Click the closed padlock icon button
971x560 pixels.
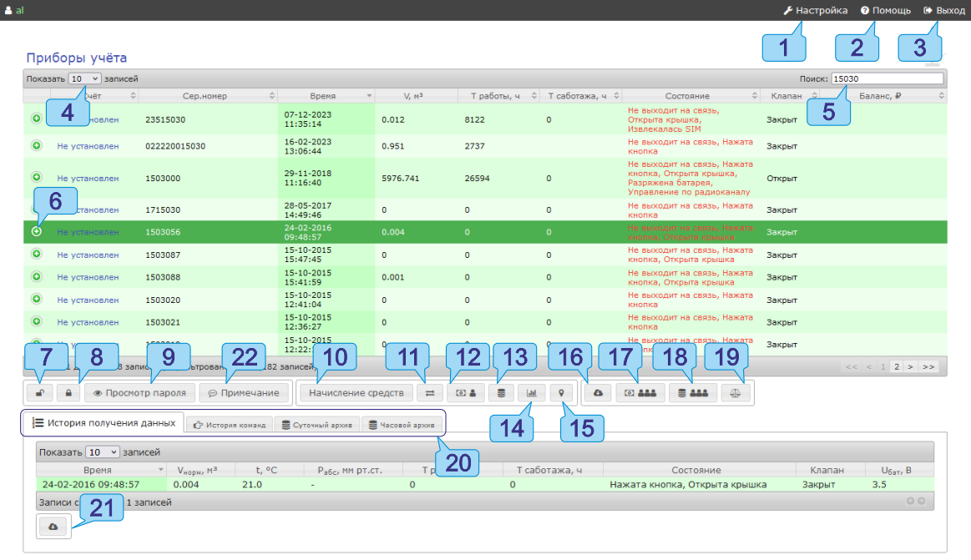(x=68, y=392)
